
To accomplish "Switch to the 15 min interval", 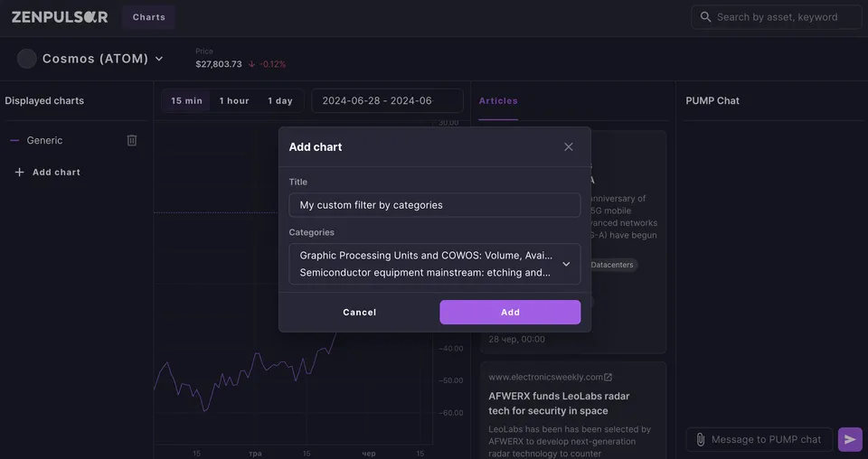I will pos(186,100).
